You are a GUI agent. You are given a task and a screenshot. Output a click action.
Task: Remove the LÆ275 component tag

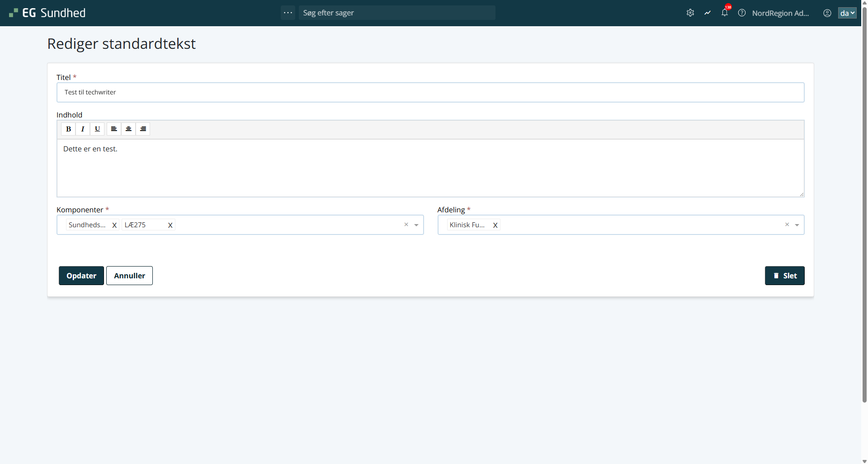(x=170, y=225)
